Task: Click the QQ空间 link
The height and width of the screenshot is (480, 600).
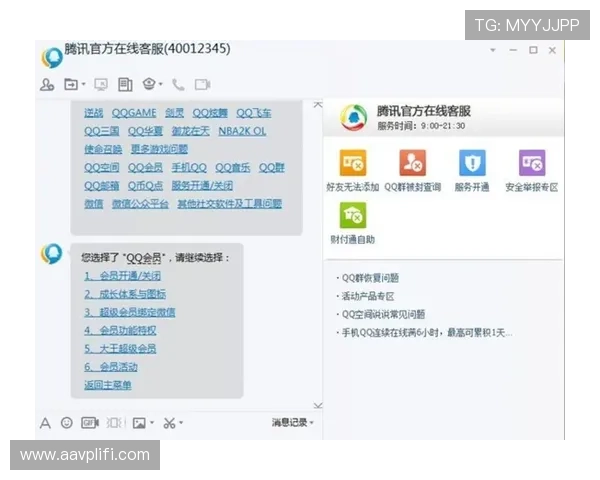Action: (102, 167)
